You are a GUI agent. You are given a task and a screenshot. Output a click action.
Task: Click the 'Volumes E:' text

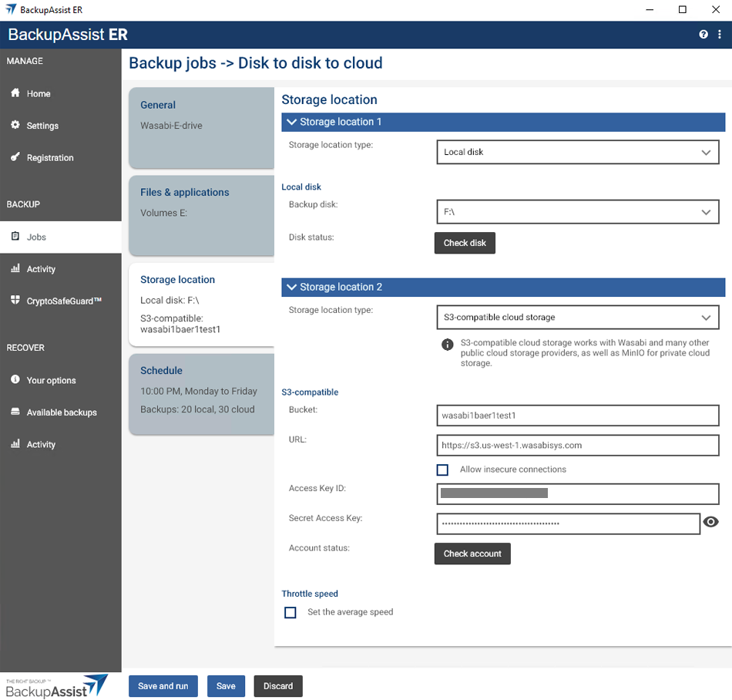pyautogui.click(x=164, y=213)
